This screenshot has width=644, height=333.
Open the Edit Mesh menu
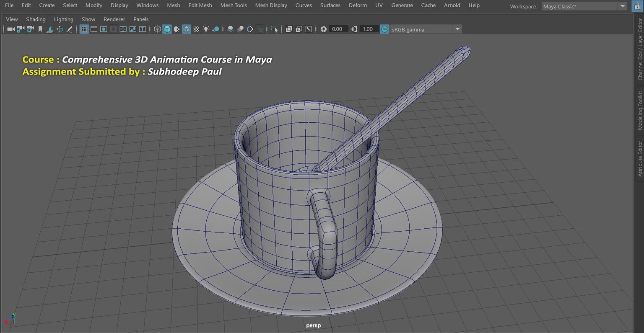tap(200, 5)
